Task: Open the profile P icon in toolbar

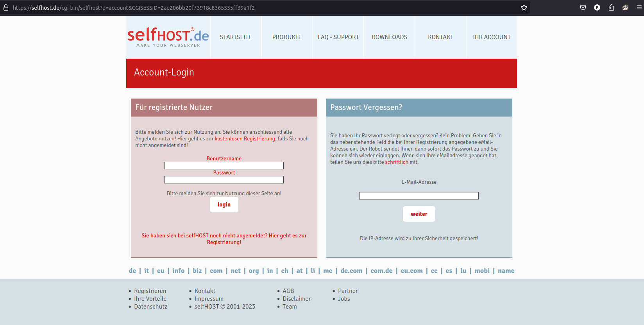Action: (x=597, y=7)
